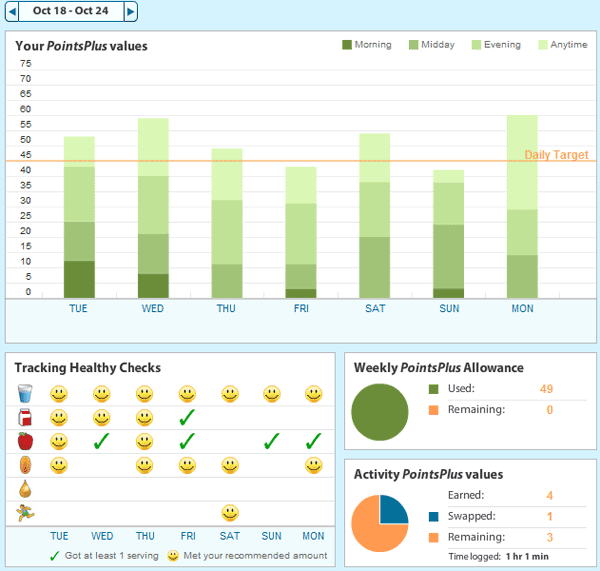Viewport: 600px width, 571px height.
Task: Click Monday's water smiley face
Action: [314, 394]
